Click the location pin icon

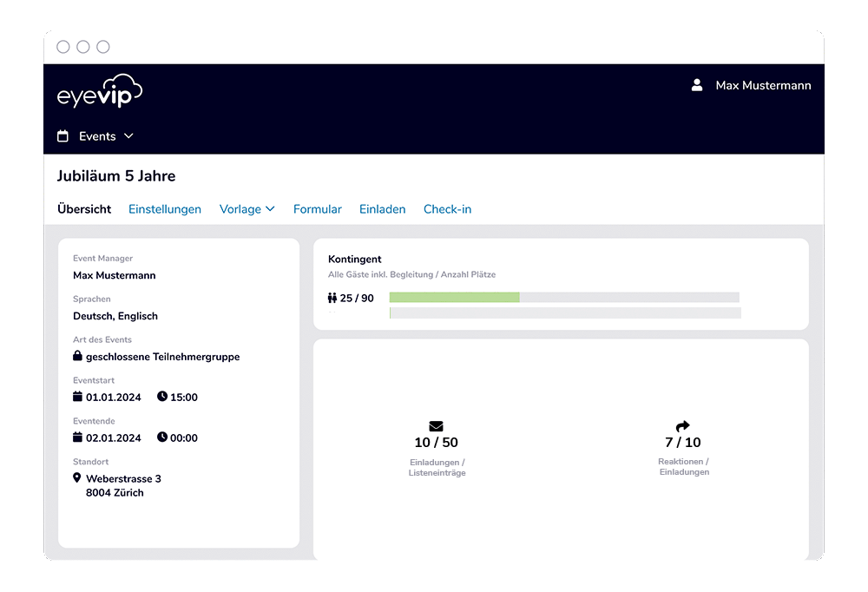77,478
